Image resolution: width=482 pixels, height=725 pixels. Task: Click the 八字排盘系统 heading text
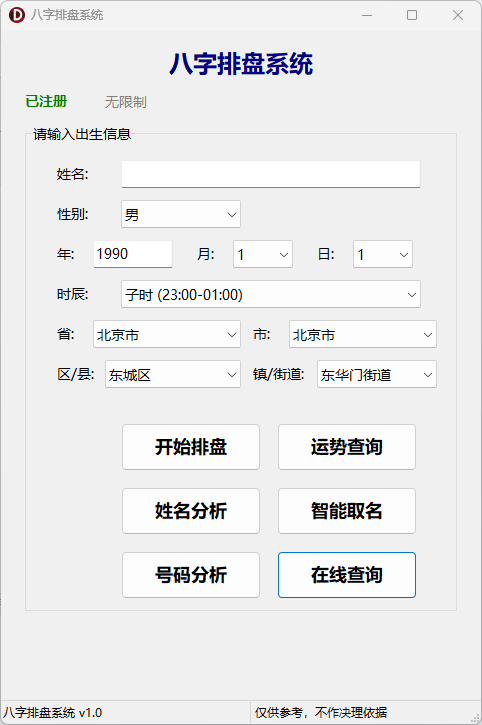point(241,64)
